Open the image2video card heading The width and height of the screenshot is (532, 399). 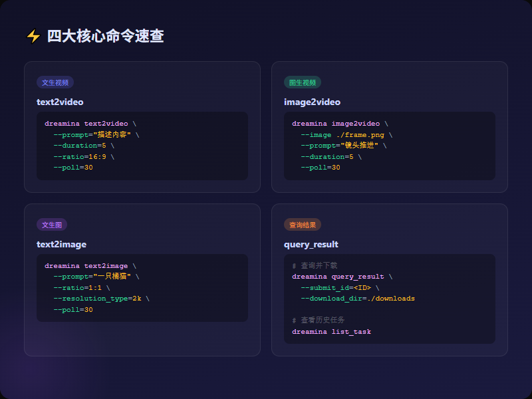[312, 102]
